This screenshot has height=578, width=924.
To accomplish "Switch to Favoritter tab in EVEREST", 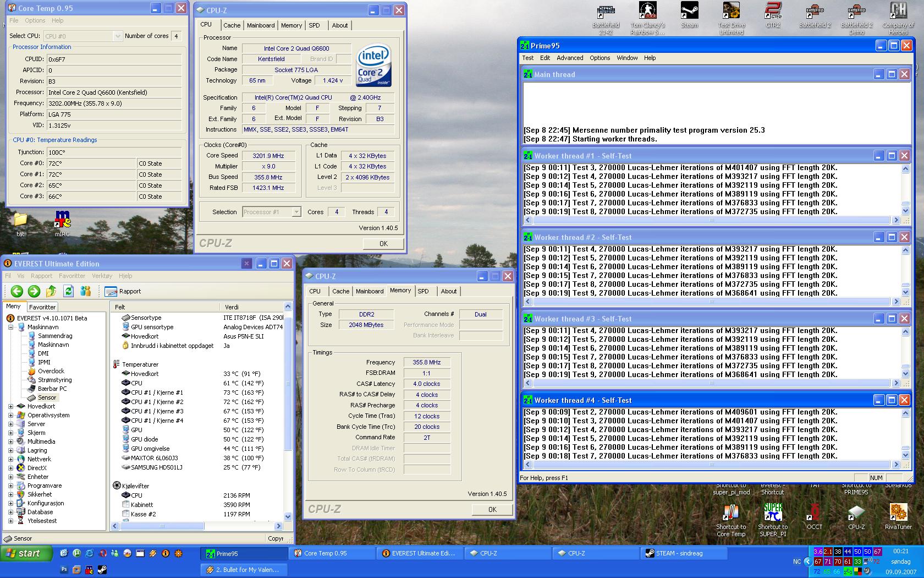I will coord(42,307).
